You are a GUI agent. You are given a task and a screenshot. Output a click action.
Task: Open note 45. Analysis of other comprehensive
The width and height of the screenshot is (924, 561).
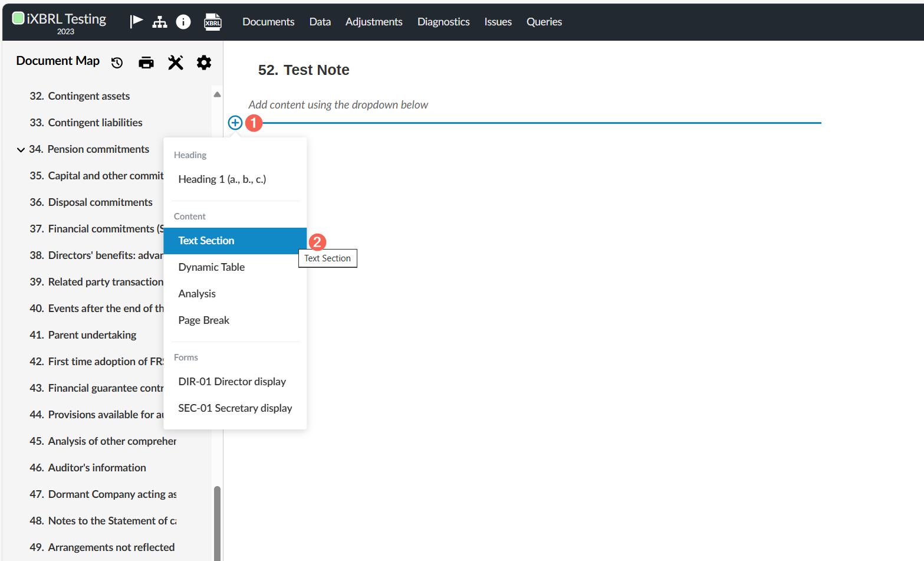point(103,441)
